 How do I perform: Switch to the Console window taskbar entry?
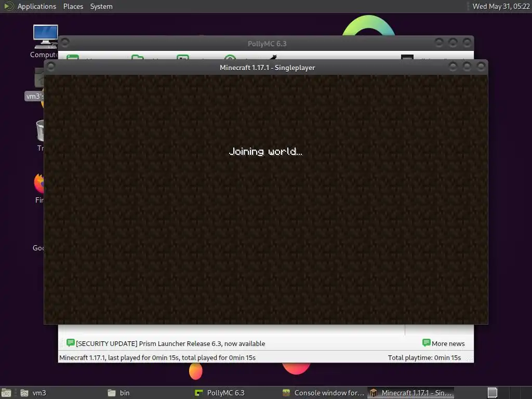tap(323, 393)
